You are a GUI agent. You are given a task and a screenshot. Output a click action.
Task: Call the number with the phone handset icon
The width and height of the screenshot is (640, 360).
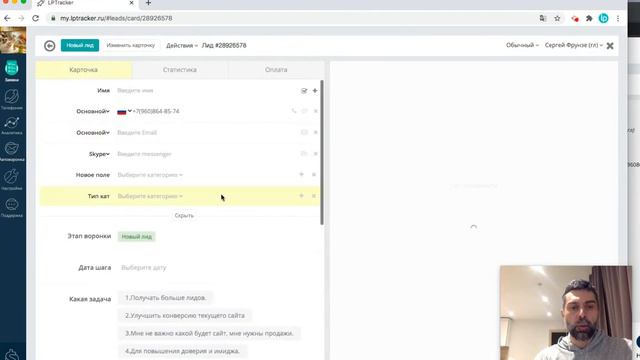pyautogui.click(x=293, y=111)
